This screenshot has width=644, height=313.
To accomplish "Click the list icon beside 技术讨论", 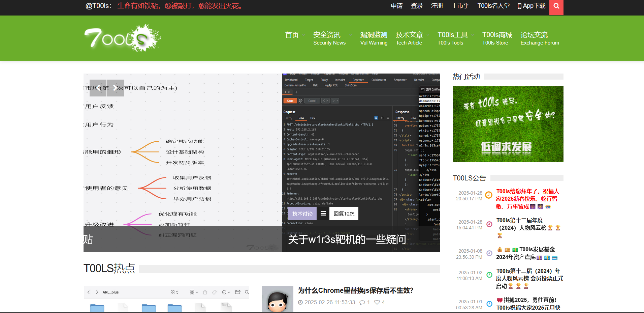I will [x=323, y=214].
